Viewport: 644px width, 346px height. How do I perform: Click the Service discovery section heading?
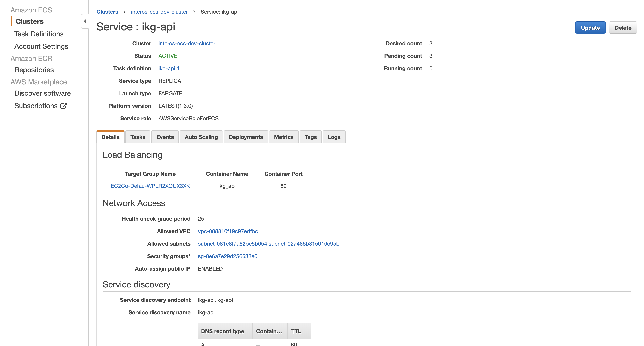click(x=136, y=284)
